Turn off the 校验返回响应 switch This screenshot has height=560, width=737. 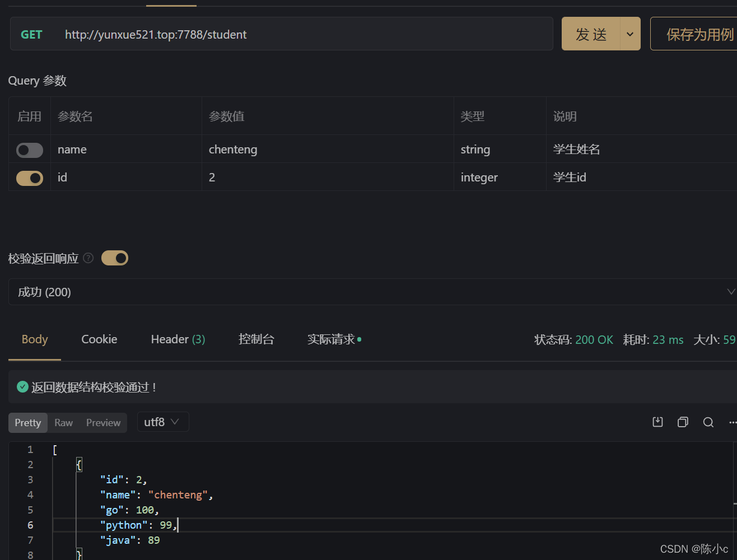click(115, 258)
